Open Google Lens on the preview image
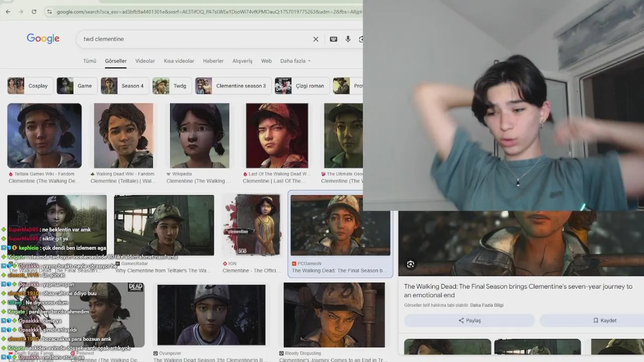This screenshot has width=644, height=362. point(411,264)
